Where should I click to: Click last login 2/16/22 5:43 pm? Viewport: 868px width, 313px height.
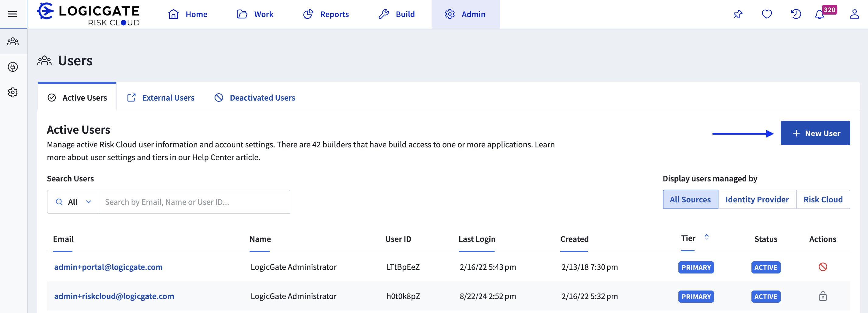(488, 267)
